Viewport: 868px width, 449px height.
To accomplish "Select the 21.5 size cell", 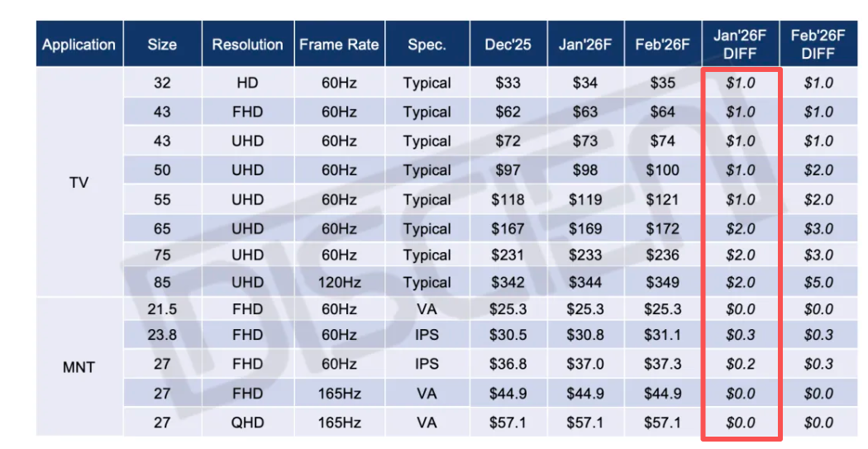I will (x=162, y=309).
